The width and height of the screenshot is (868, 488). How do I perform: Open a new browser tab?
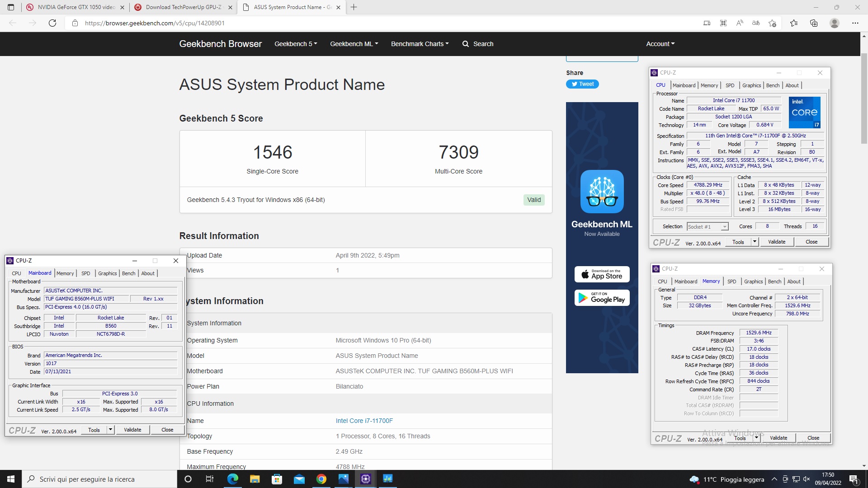tap(354, 7)
